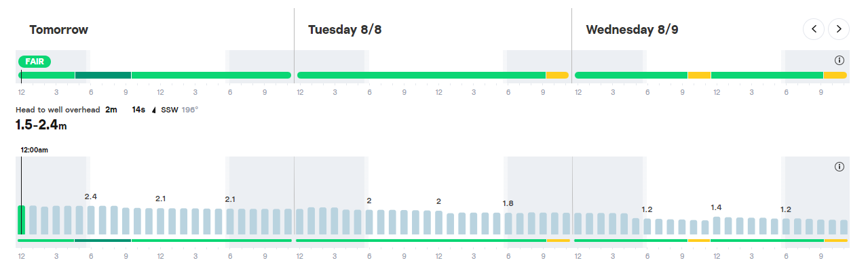The height and width of the screenshot is (269, 868).
Task: Advance to next forecast days arrow
Action: [x=839, y=29]
